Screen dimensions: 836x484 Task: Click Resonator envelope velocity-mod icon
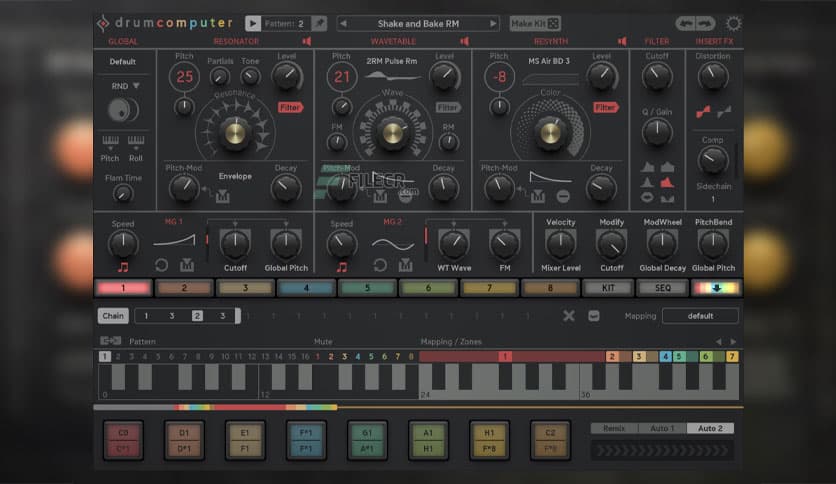pos(222,197)
